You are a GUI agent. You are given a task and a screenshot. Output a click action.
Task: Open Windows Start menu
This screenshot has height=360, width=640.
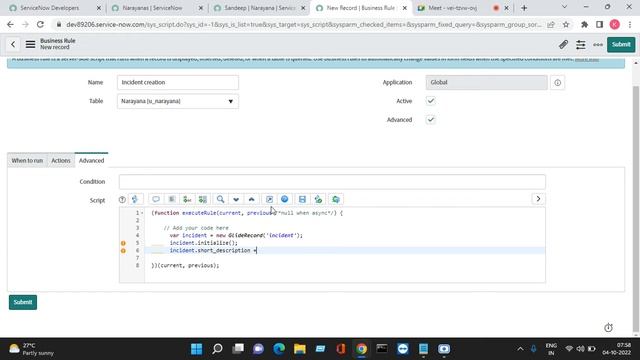[x=196, y=349]
